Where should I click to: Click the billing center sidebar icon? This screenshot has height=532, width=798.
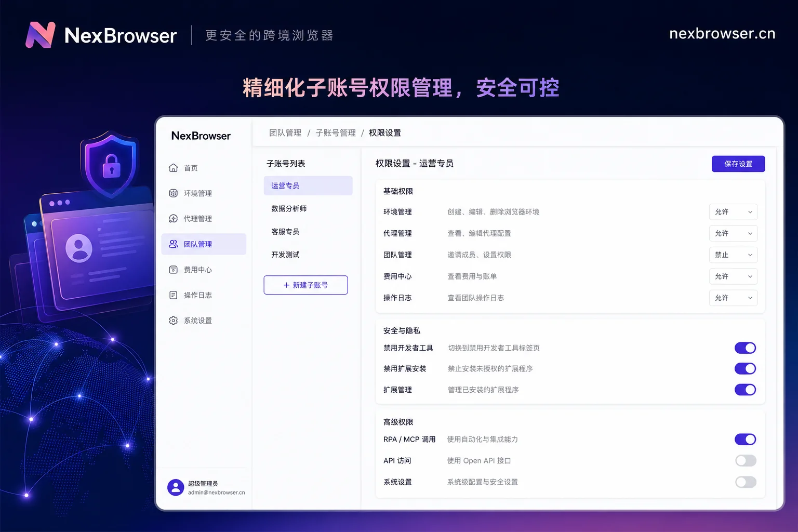(174, 270)
